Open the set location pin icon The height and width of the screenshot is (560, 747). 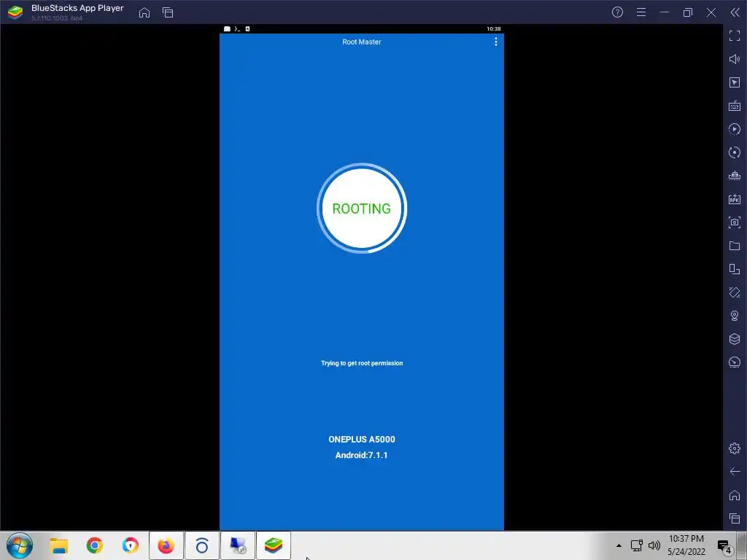click(735, 316)
